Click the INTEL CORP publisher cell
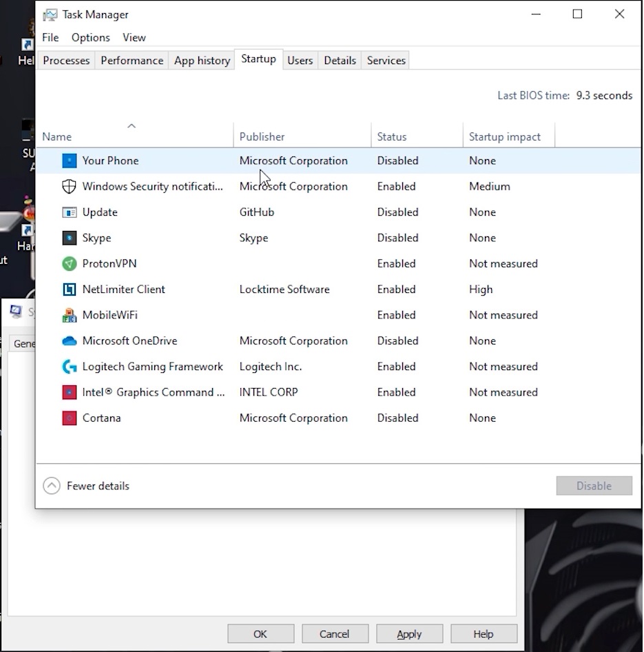Screen dimensions: 644x652 (269, 393)
